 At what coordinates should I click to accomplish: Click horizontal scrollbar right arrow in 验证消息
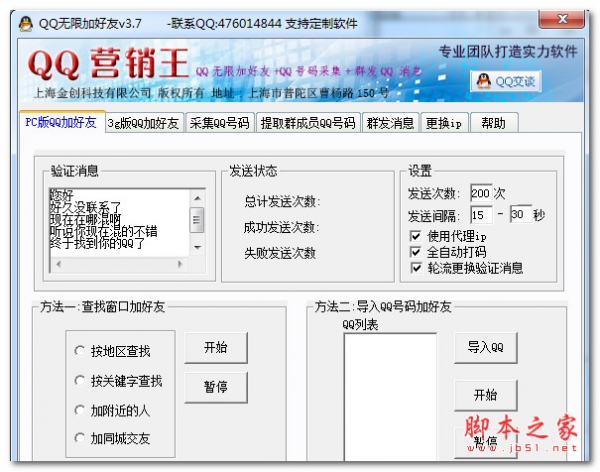pos(180,264)
